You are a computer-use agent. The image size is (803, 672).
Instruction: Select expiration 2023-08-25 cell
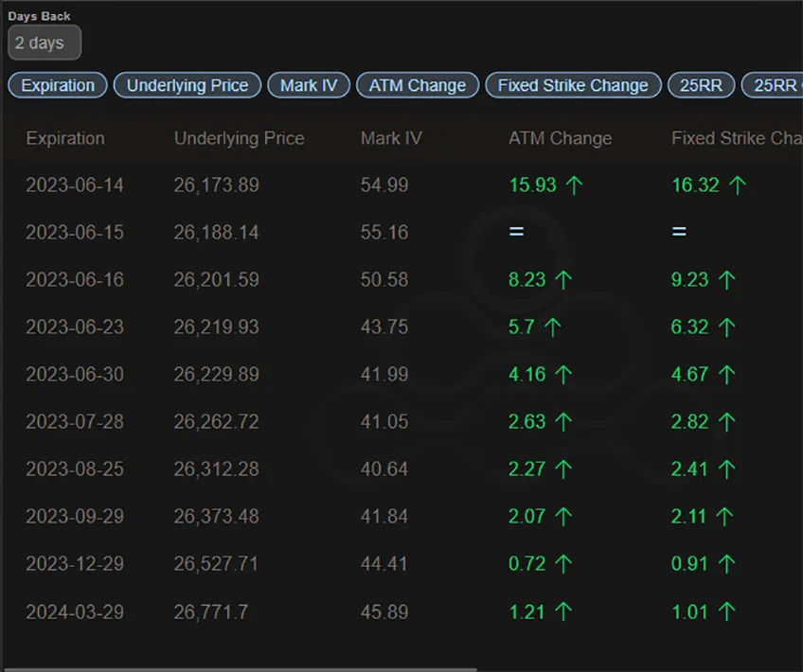(x=75, y=469)
